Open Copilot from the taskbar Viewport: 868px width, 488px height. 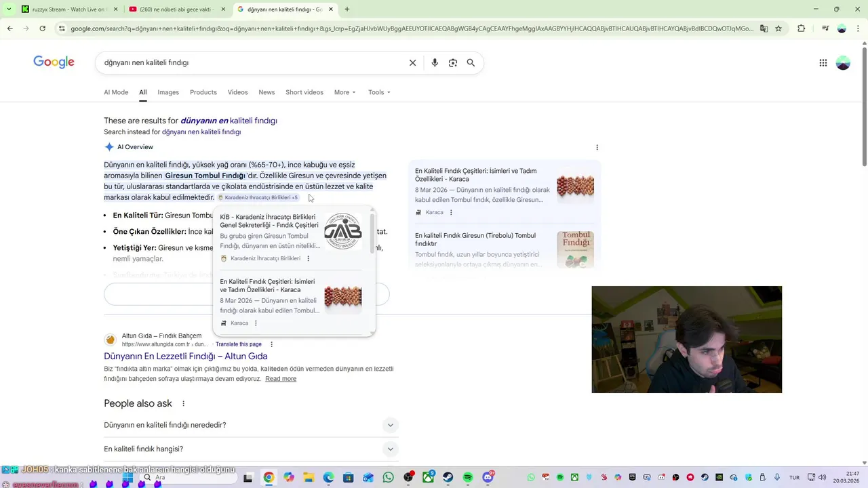pyautogui.click(x=289, y=477)
